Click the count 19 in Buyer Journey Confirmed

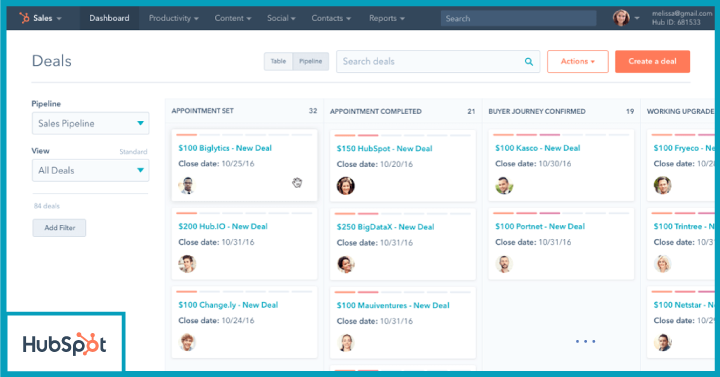tap(630, 111)
